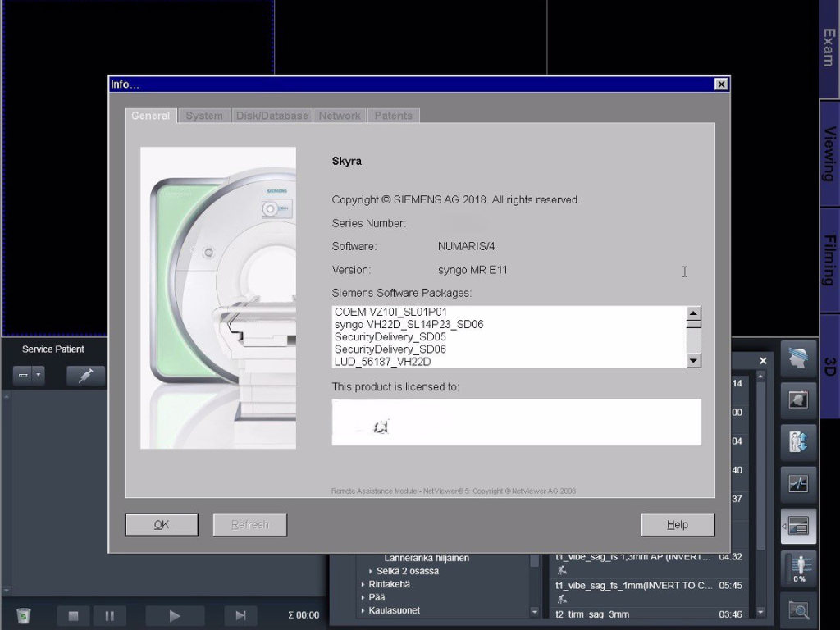Start the scan with play button
This screenshot has width=840, height=630.
[x=174, y=615]
